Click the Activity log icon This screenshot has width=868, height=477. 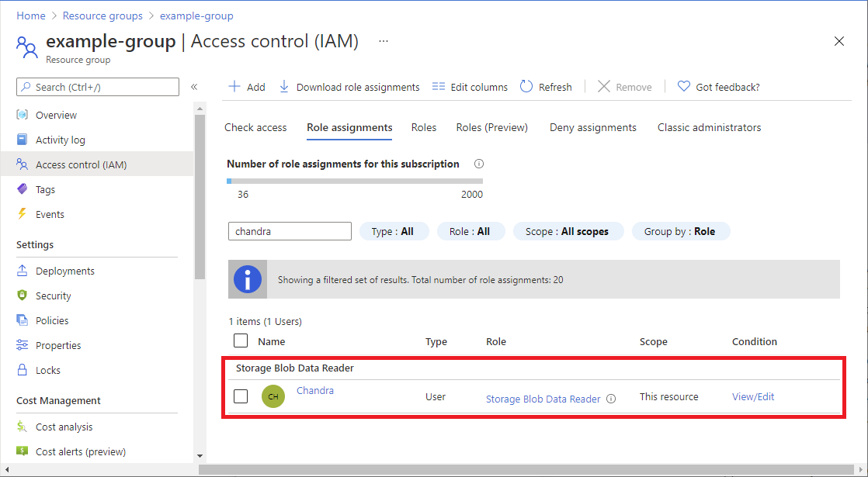click(23, 140)
